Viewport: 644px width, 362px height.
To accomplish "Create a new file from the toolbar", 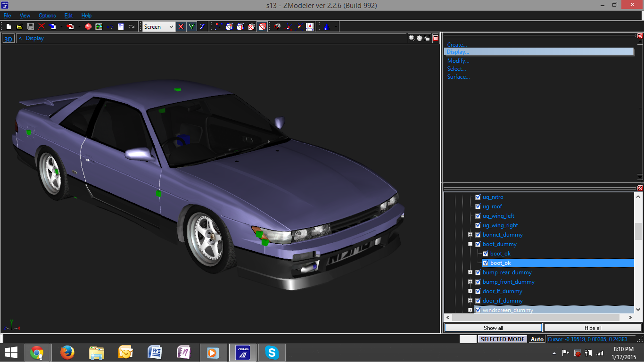I will [x=8, y=27].
